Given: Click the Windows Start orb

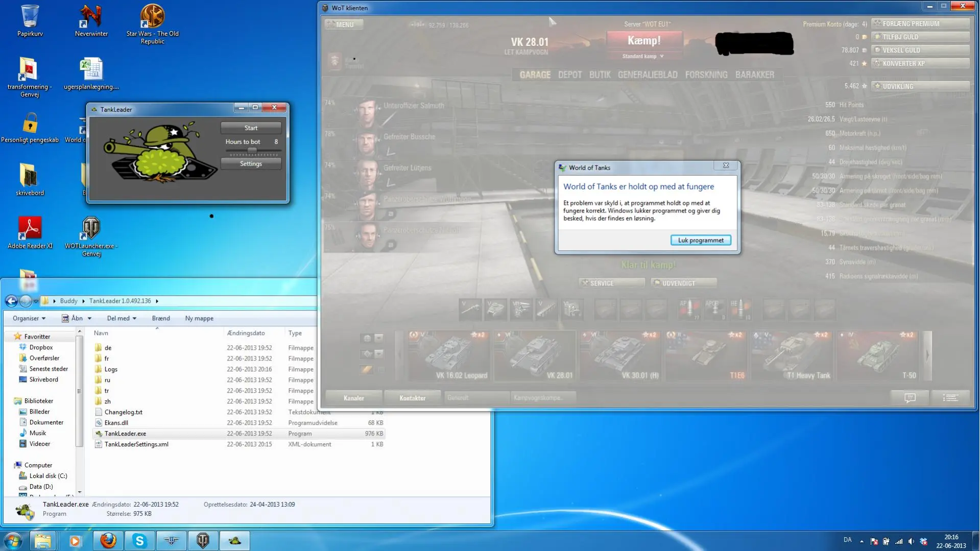Looking at the screenshot, I should 13,541.
